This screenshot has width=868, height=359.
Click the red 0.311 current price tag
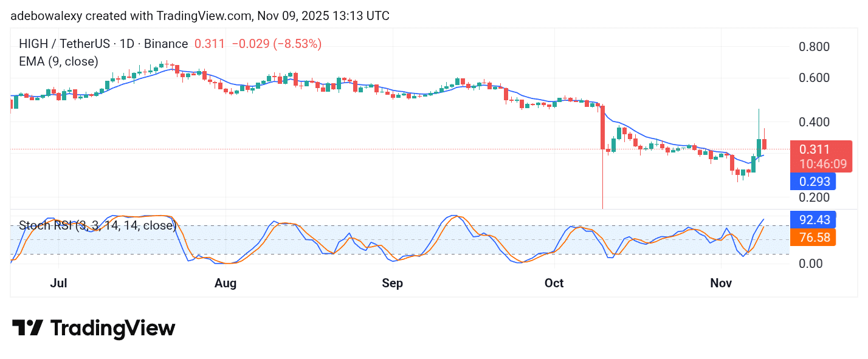815,149
